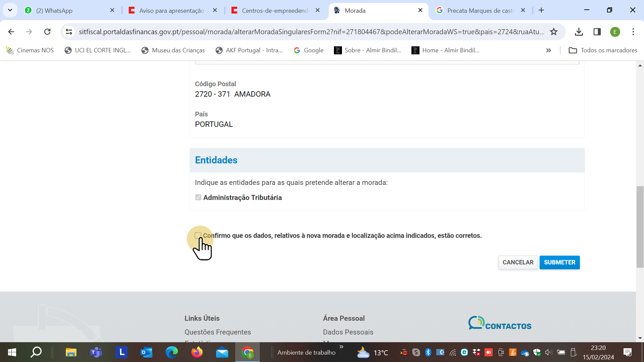644x362 pixels.
Task: Toggle the browser side panel
Action: (597, 32)
